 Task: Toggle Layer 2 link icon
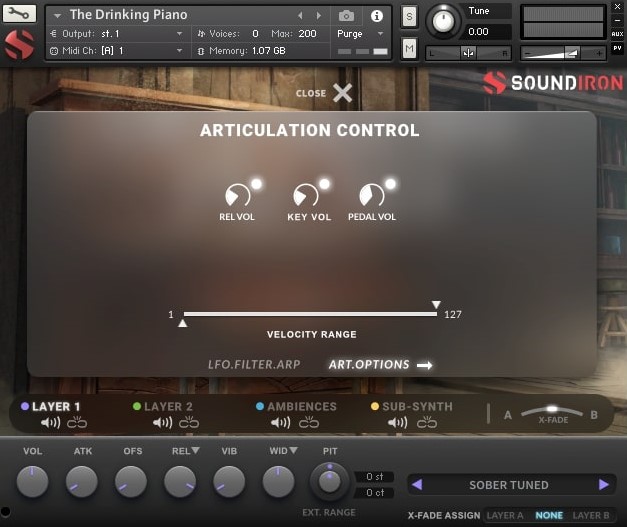tap(189, 423)
